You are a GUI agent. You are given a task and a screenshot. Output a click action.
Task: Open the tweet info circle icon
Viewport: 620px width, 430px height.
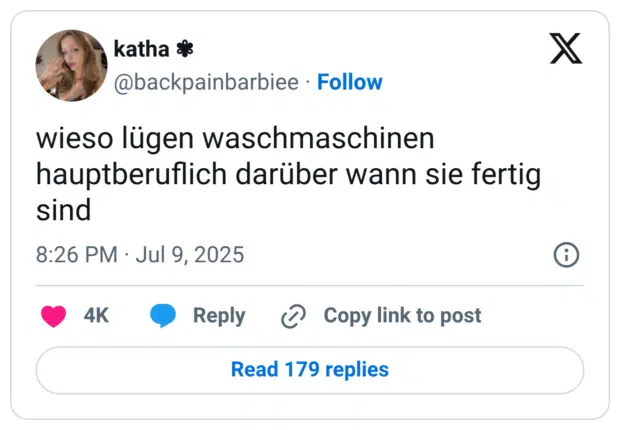click(x=566, y=255)
